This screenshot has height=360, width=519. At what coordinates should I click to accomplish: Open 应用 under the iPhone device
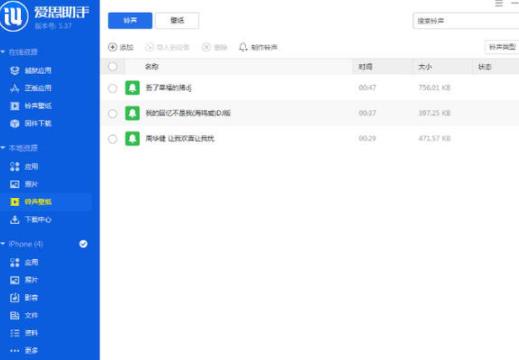pyautogui.click(x=24, y=262)
